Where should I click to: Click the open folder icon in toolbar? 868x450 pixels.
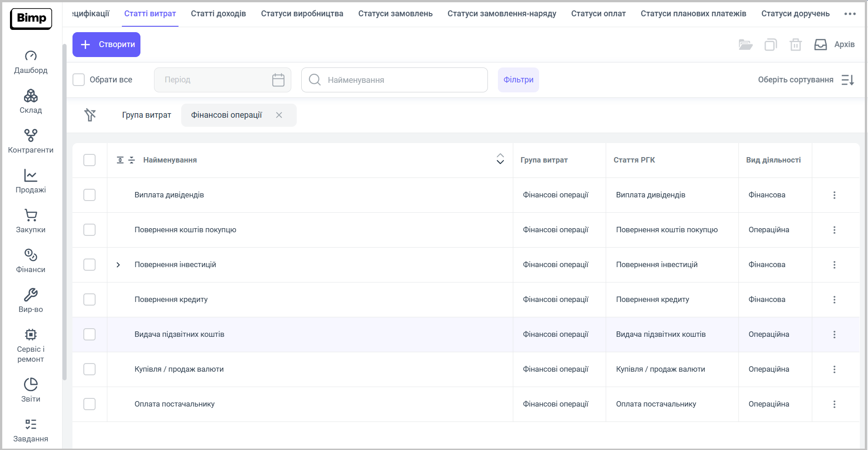[x=745, y=44]
